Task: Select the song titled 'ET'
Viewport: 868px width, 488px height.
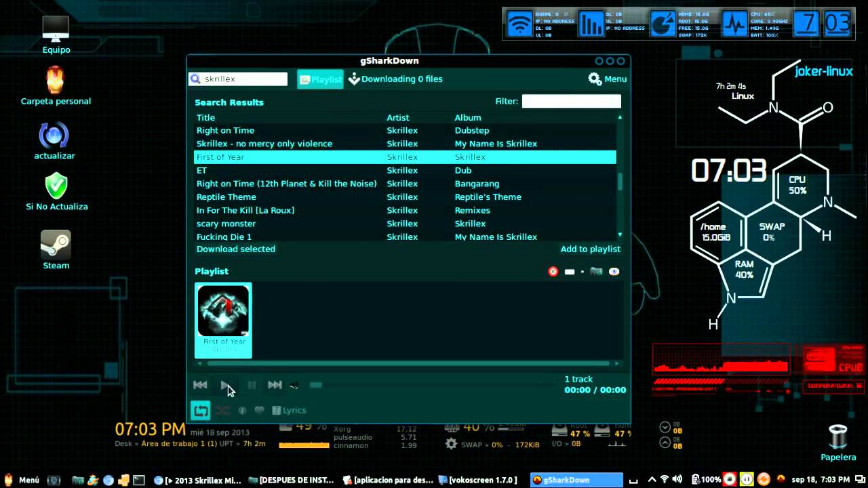Action: click(405, 170)
